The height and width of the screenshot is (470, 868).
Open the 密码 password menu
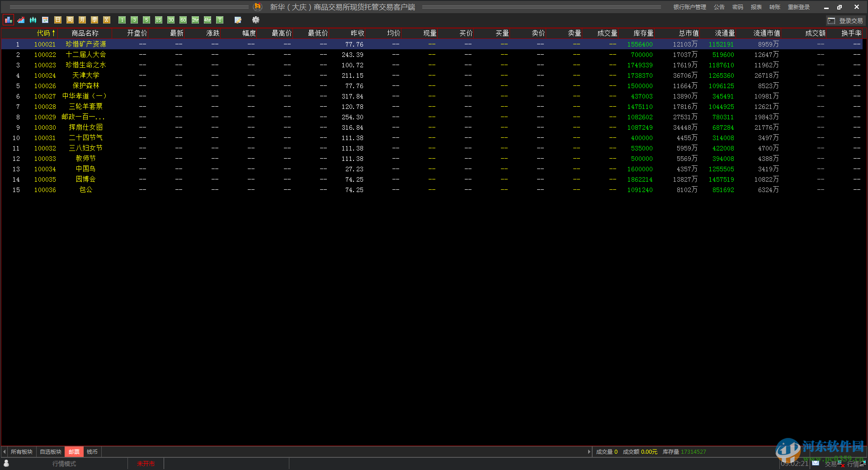pos(738,7)
